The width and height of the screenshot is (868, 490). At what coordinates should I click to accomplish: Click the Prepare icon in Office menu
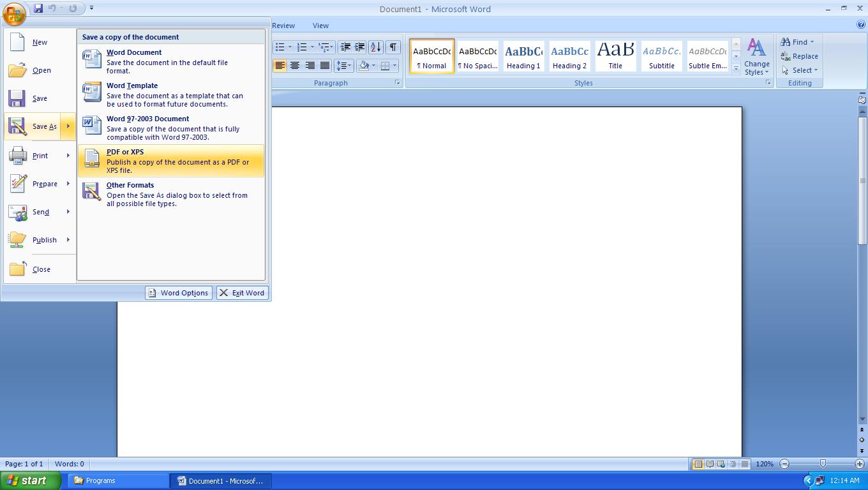[x=18, y=184]
